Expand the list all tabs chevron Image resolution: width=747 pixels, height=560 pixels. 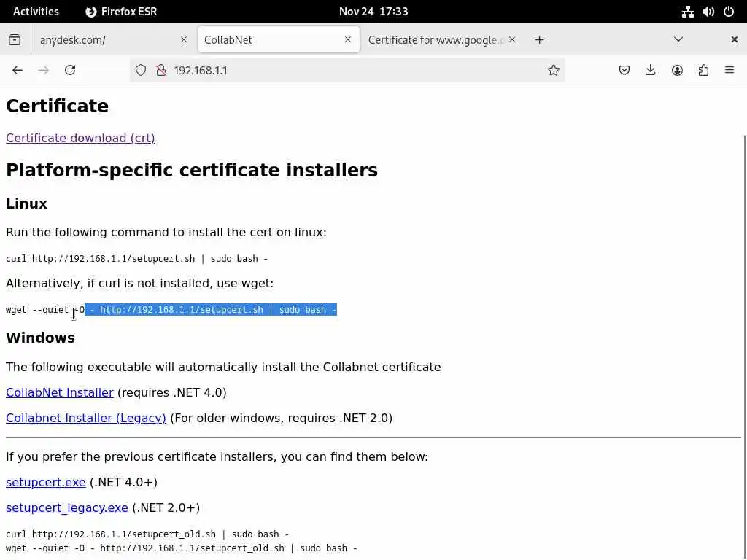tap(678, 39)
